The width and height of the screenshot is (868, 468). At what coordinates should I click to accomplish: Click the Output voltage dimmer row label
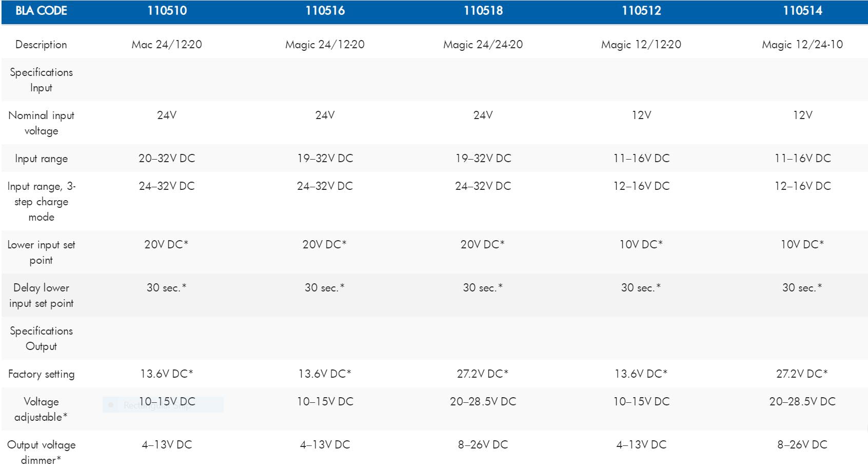(x=41, y=452)
